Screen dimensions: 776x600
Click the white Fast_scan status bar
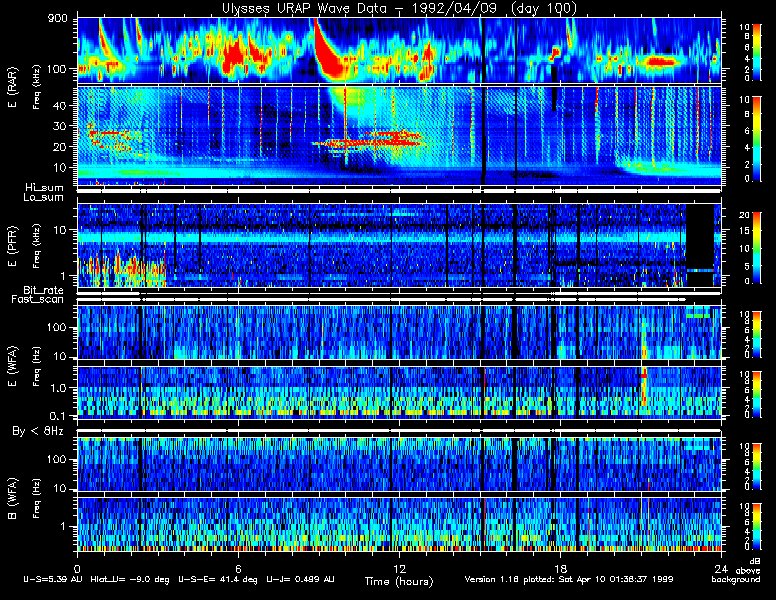click(x=381, y=300)
